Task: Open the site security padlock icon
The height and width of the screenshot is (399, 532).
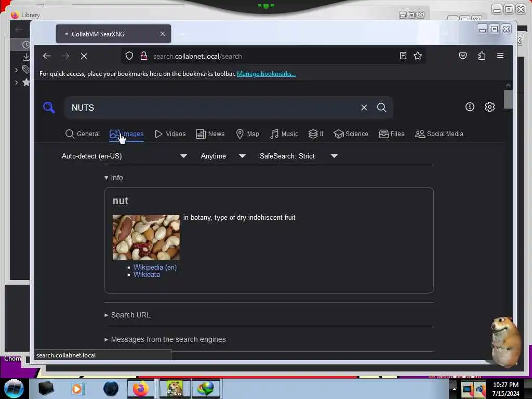Action: pyautogui.click(x=144, y=56)
